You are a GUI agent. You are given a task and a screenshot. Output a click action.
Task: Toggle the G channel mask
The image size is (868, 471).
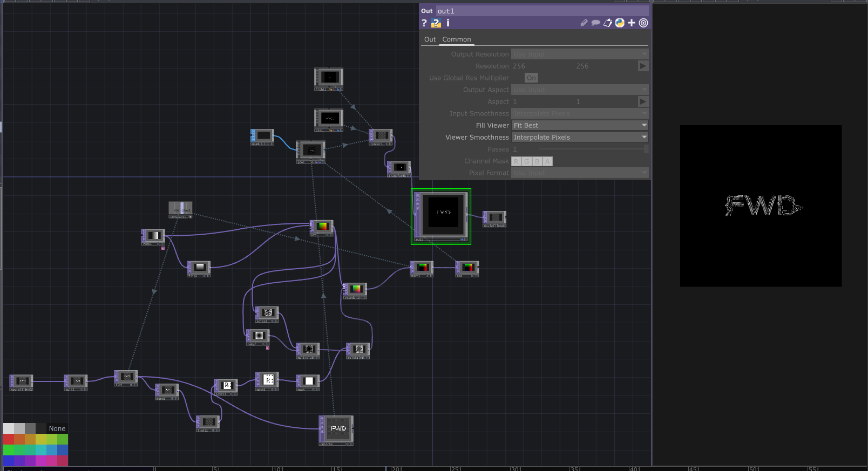pos(527,161)
